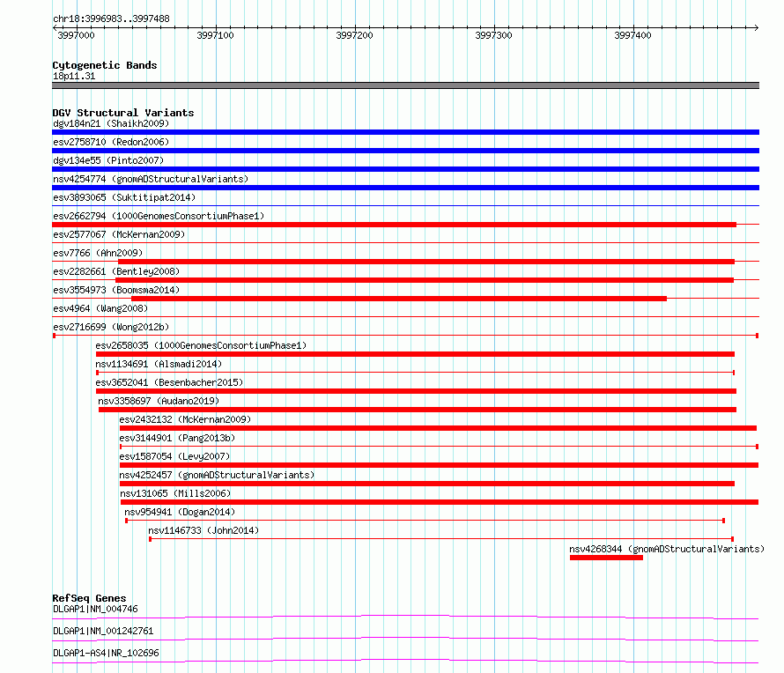This screenshot has width=784, height=673.
Task: Click the esv2716699 (Wong2012b) label
Action: click(x=111, y=327)
